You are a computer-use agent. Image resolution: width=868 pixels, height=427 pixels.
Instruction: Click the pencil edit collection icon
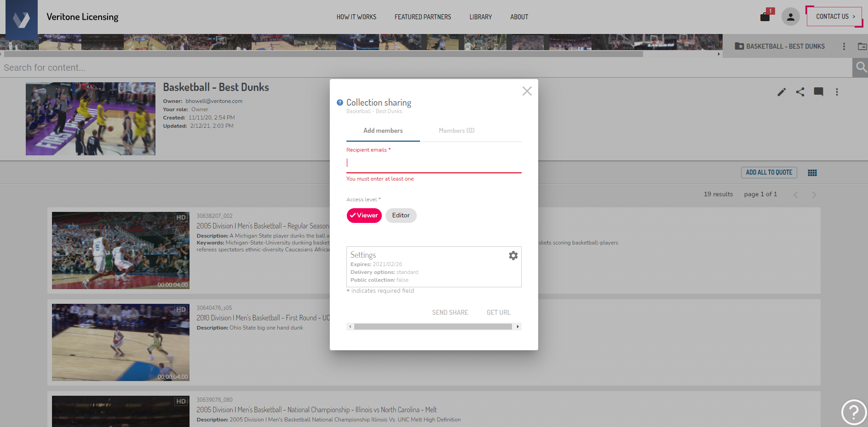pyautogui.click(x=782, y=92)
